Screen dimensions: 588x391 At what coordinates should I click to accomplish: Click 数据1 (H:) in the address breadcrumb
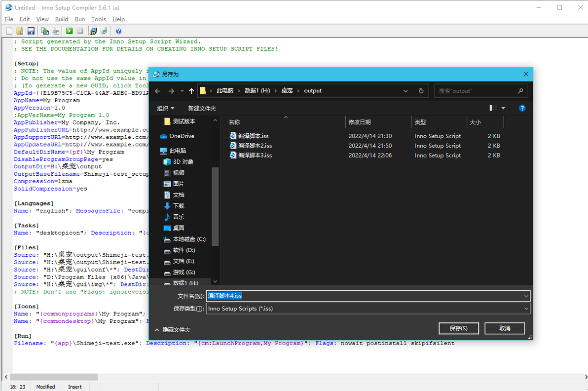pos(257,91)
